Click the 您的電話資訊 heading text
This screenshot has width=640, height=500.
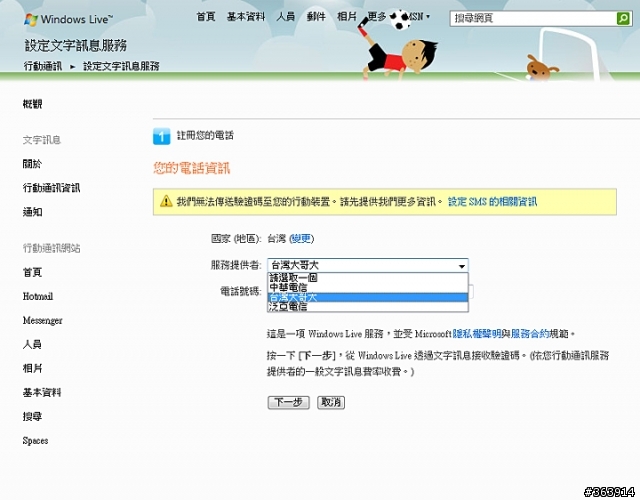tap(192, 168)
